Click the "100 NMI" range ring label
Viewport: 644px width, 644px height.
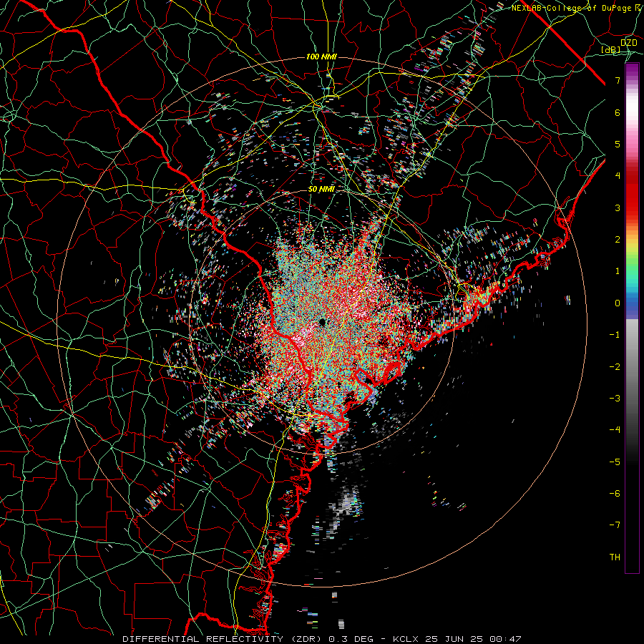(x=321, y=57)
